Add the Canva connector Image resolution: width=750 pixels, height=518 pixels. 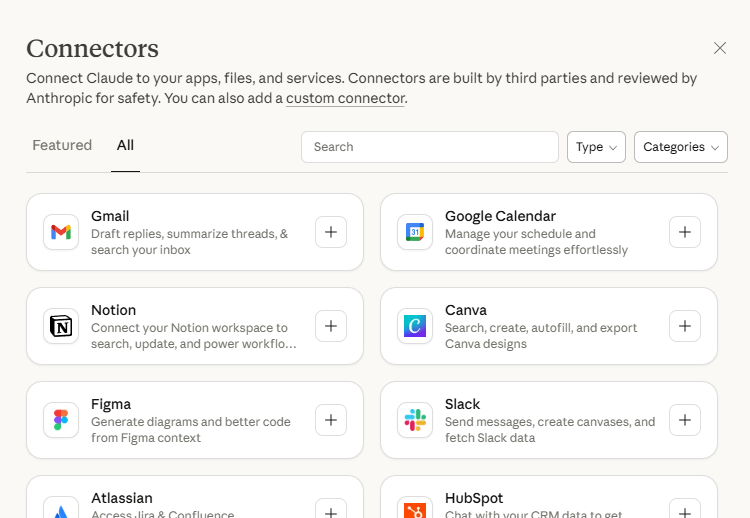coord(685,326)
